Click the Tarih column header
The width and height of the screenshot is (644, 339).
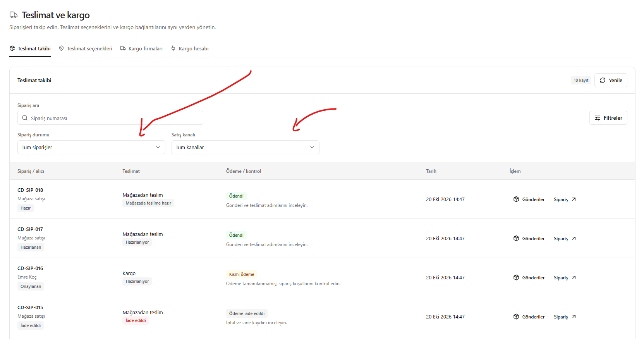pos(431,171)
